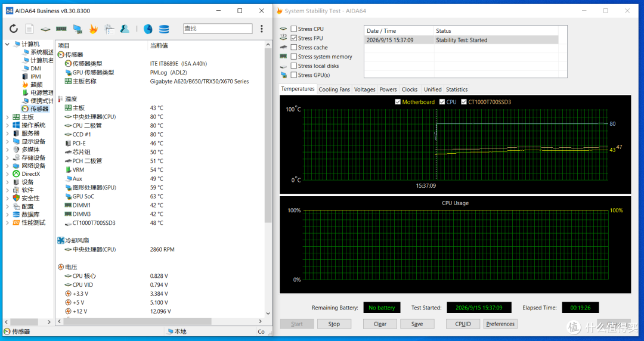Expand the 显示设备 tree node
The height and width of the screenshot is (341, 644).
point(7,141)
